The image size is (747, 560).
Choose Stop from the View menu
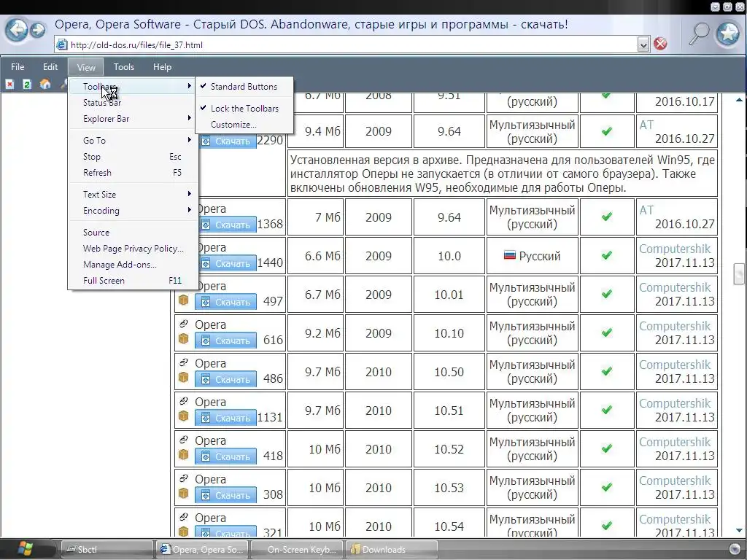coord(133,157)
